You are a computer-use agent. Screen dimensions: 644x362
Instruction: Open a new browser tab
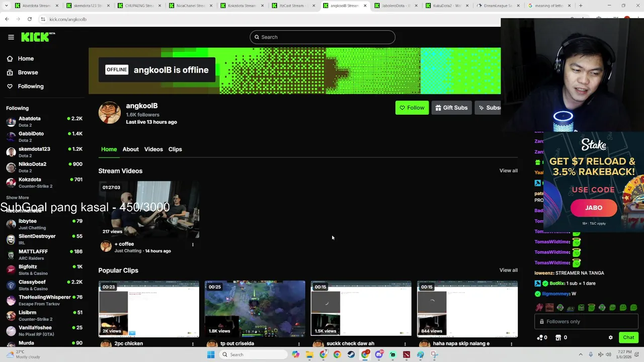pyautogui.click(x=581, y=6)
